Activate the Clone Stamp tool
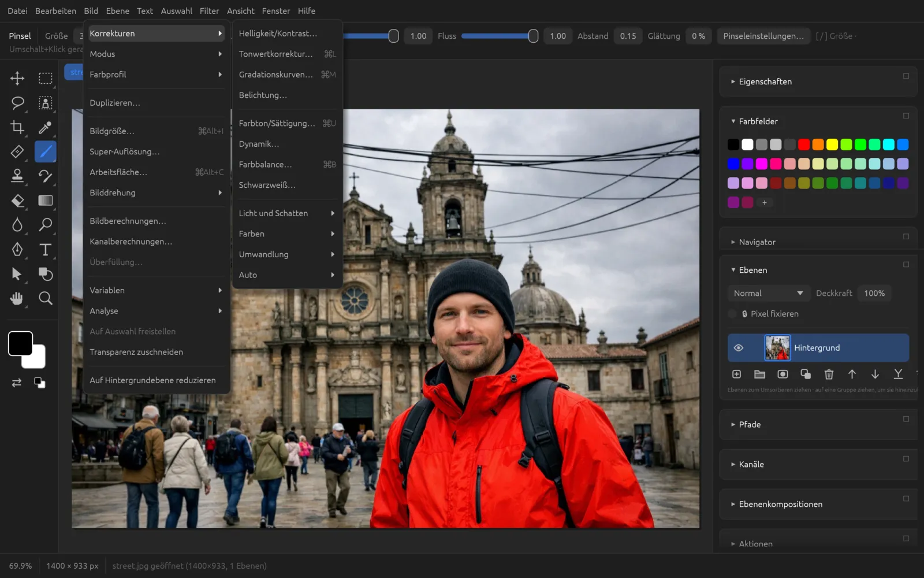Screen dimensions: 924x578 tap(17, 176)
